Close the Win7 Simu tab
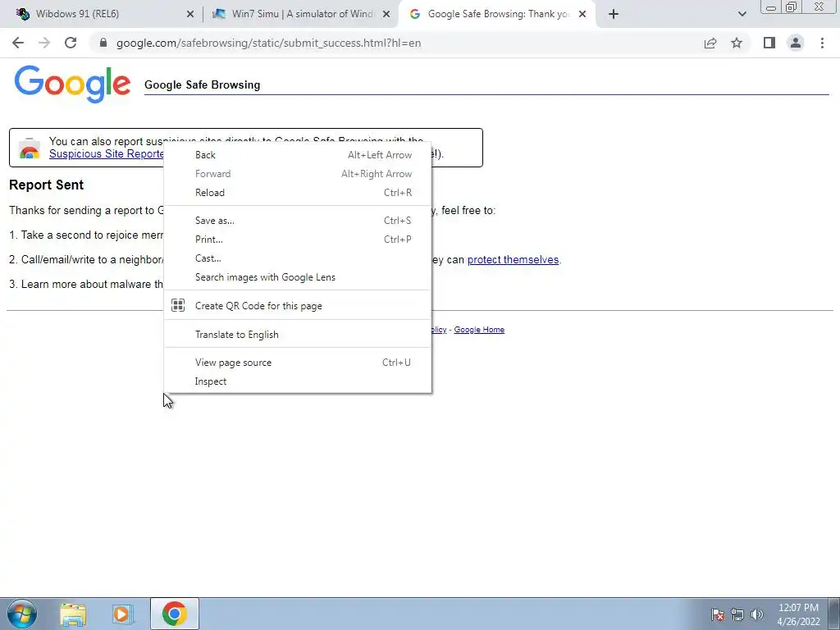 [386, 14]
